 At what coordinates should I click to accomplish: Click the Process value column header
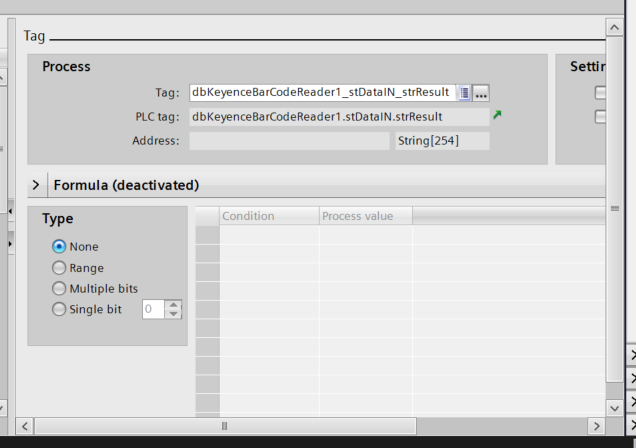click(x=366, y=216)
